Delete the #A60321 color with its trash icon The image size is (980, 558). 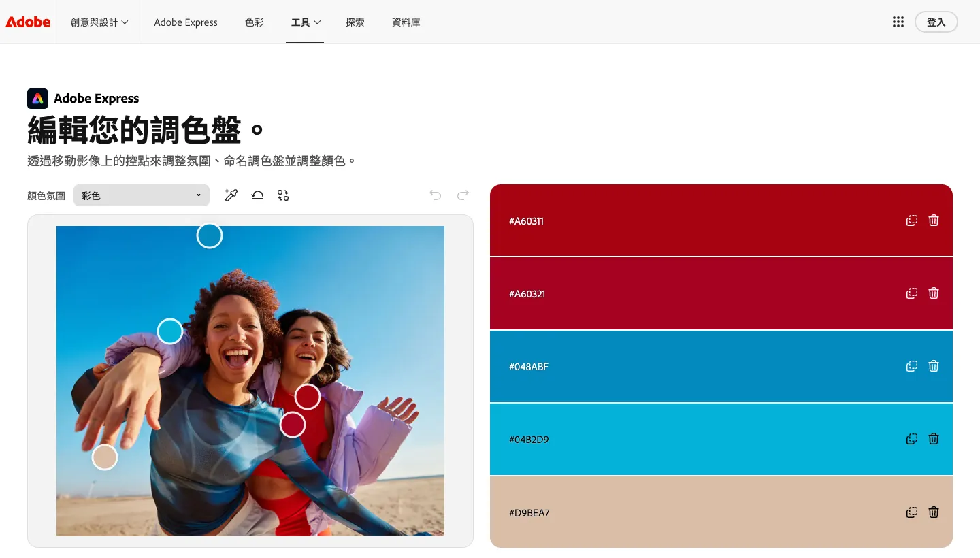click(934, 293)
